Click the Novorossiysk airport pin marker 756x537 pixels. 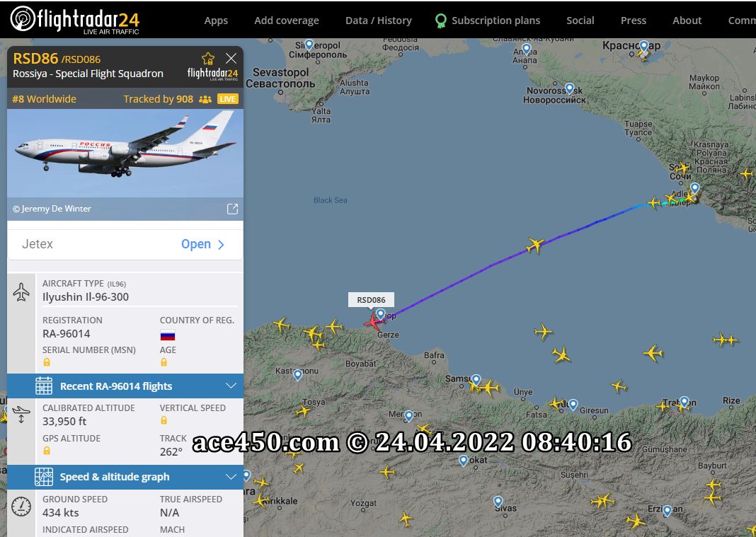coord(569,88)
